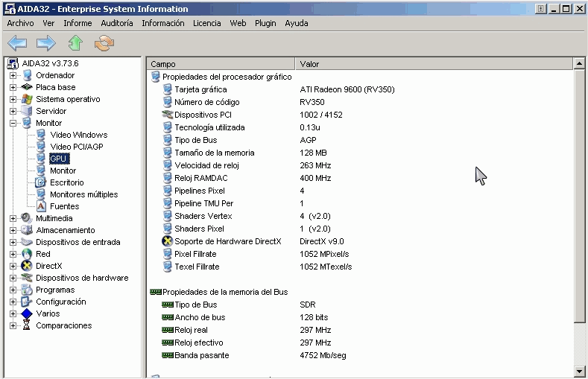
Task: Click the AIDA32 title bar system icon
Action: coord(10,9)
